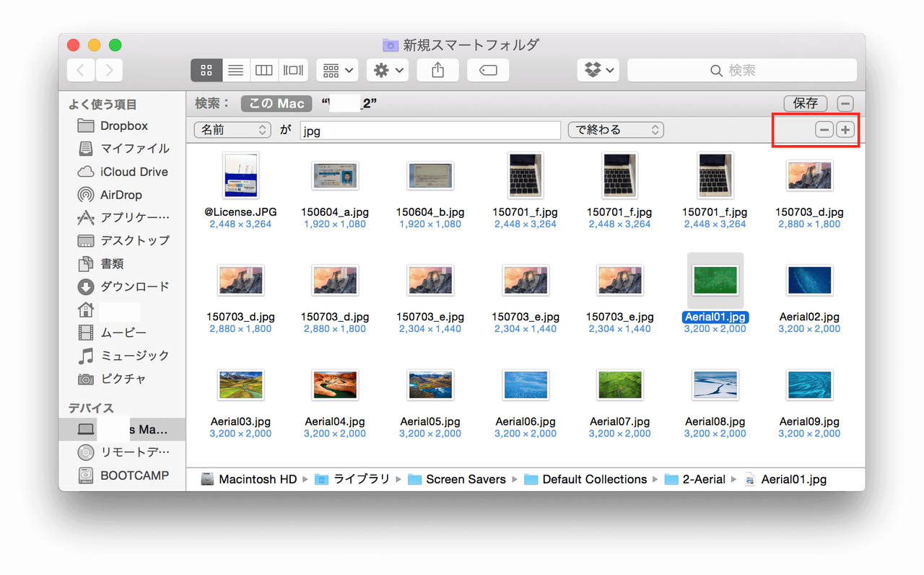Open iCloud Drive in the sidebar
This screenshot has width=924, height=575.
coord(122,172)
